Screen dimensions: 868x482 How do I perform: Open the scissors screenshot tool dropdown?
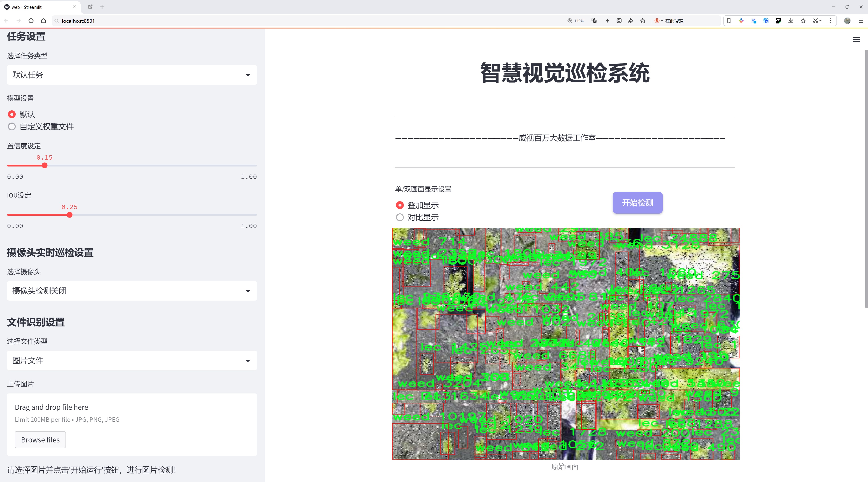(x=817, y=21)
